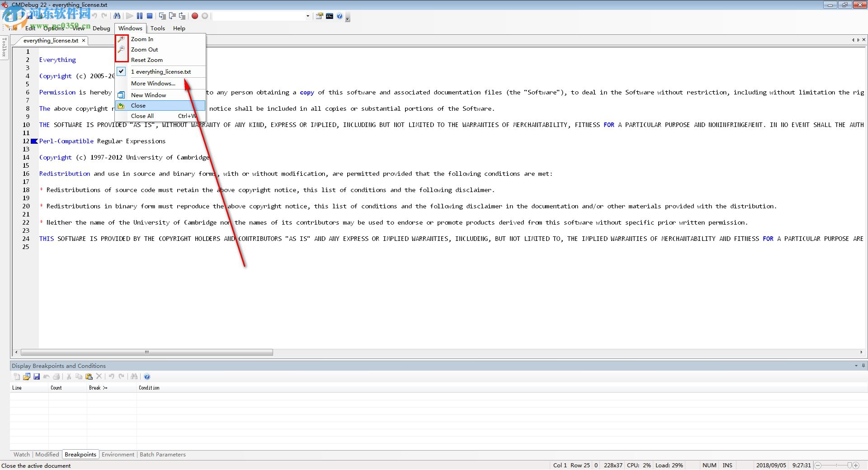Stop debugging with the Stop icon

(150, 15)
